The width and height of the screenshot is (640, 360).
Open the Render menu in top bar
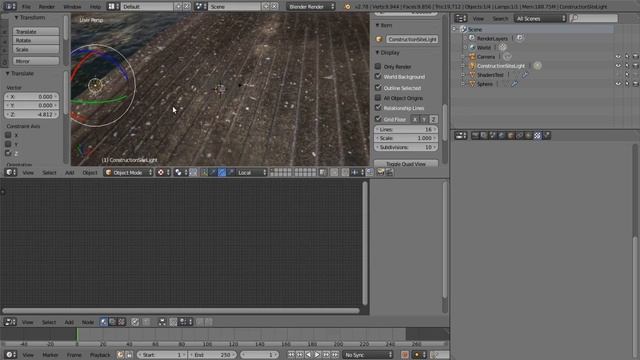(x=47, y=7)
